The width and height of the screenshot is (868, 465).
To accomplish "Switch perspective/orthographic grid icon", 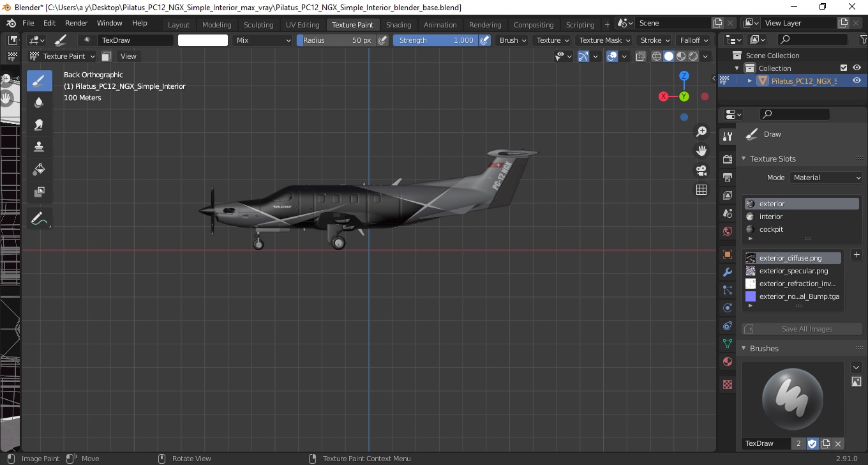I will 701,190.
